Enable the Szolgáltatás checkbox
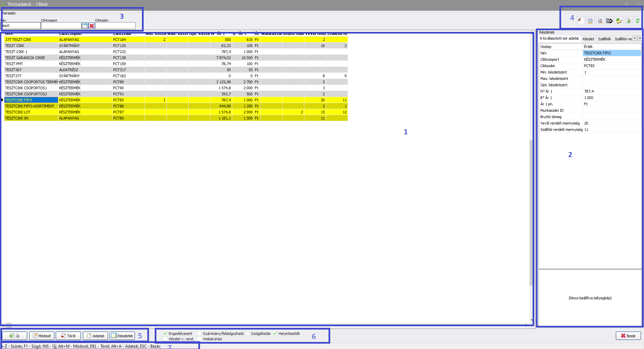 click(248, 334)
